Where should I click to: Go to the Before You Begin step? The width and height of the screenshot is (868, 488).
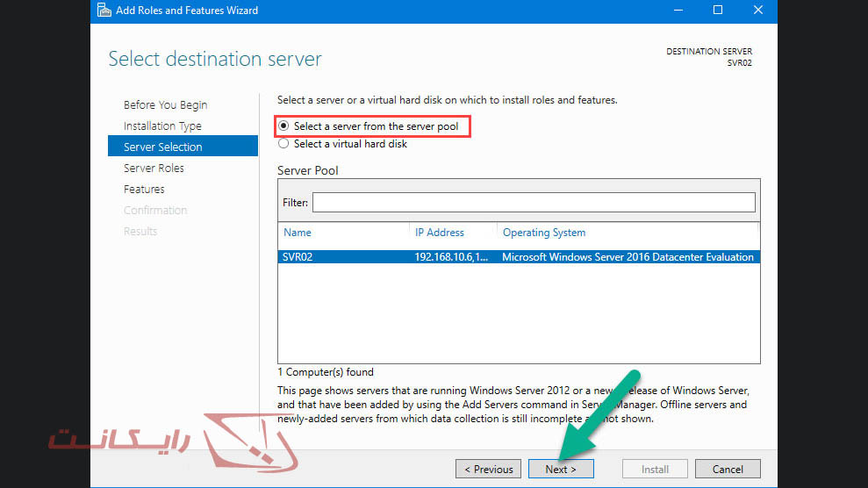[x=165, y=104]
